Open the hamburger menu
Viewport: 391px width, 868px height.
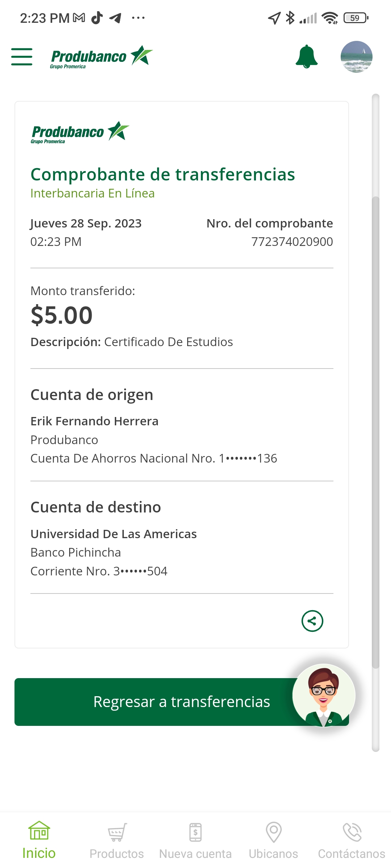point(22,57)
